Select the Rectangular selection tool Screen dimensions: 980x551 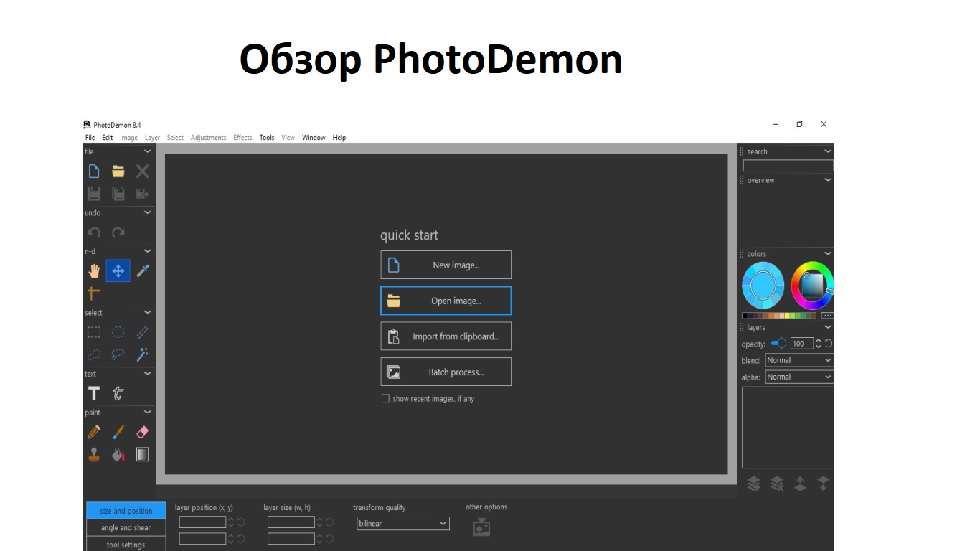[94, 332]
